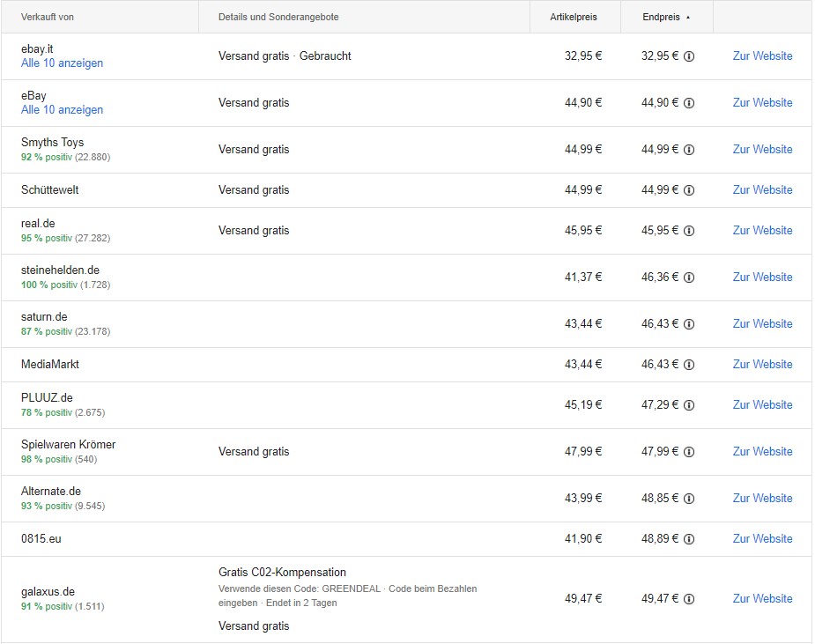This screenshot has width=815, height=644.
Task: Click the Details und Sonderangebote header
Action: (x=278, y=17)
